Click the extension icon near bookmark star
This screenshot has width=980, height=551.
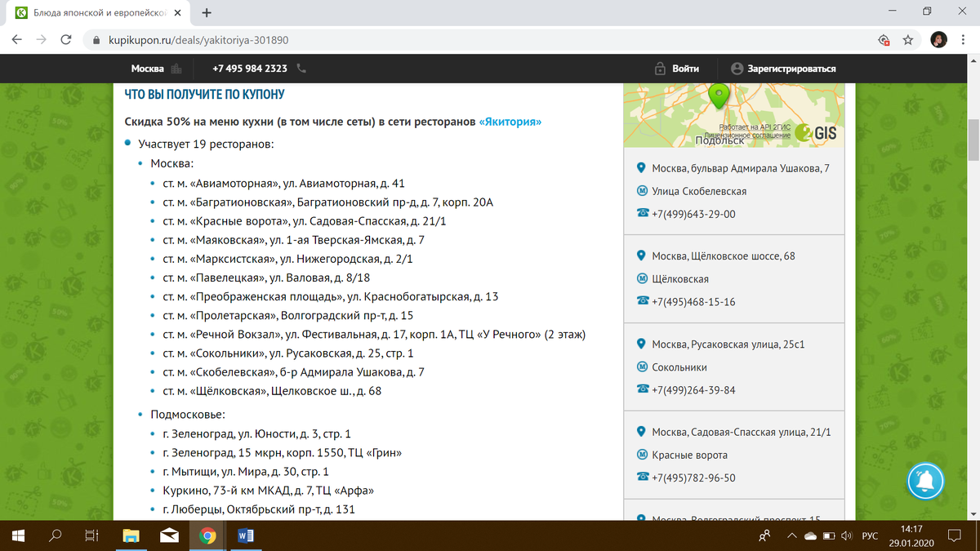(x=883, y=39)
